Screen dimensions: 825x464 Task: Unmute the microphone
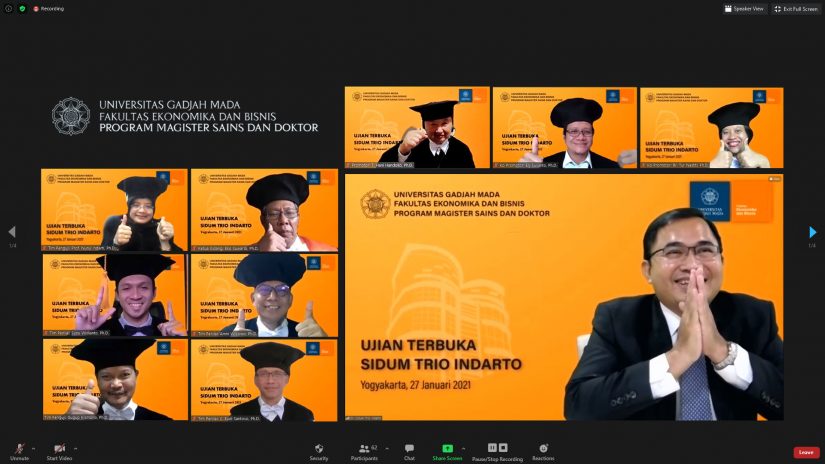point(19,449)
